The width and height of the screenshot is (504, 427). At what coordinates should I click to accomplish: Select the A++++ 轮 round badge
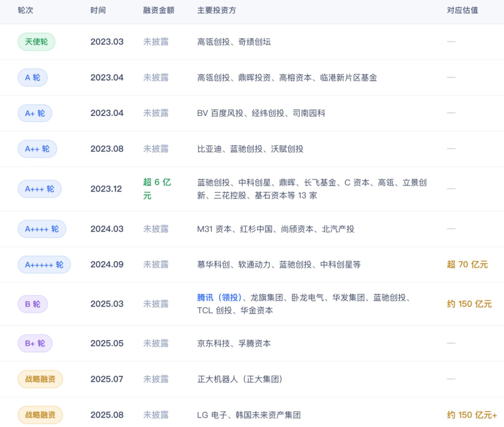click(42, 229)
